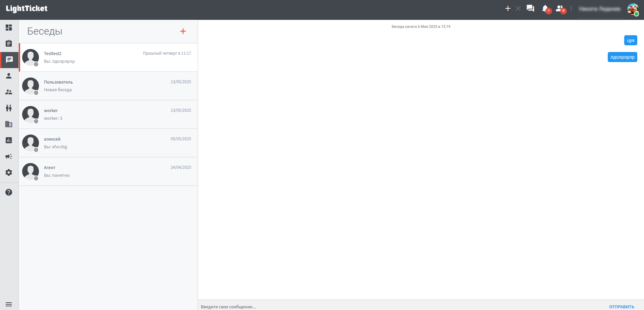Screen dimensions: 644x310
Task: Click the 05/05/2025 date
Action: pos(181,139)
